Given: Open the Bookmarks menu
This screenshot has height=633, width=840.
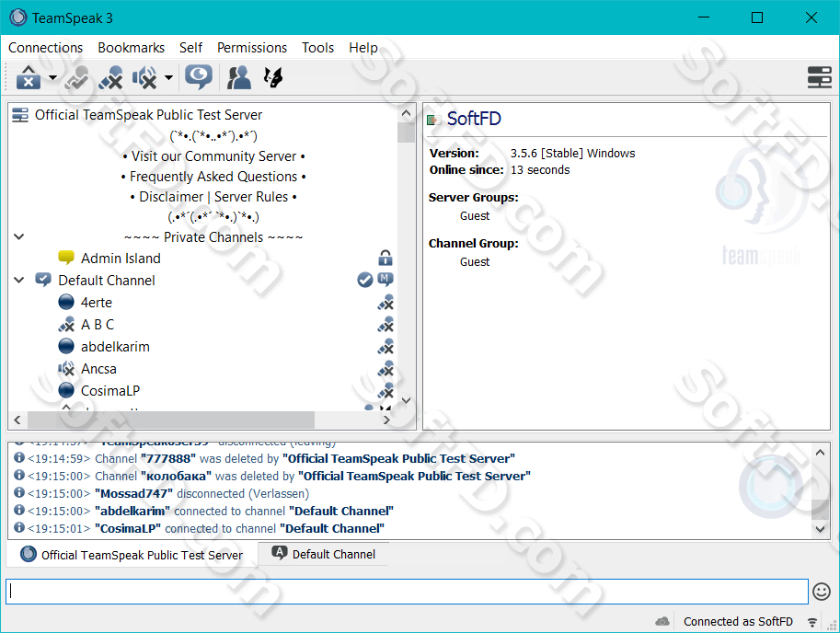Looking at the screenshot, I should coord(132,48).
